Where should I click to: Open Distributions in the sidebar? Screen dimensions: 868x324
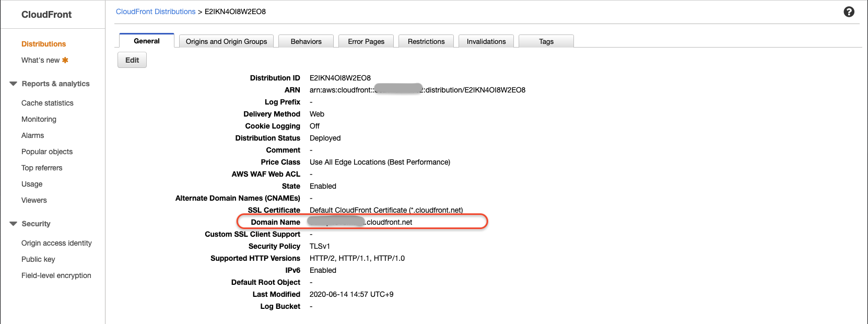(43, 44)
